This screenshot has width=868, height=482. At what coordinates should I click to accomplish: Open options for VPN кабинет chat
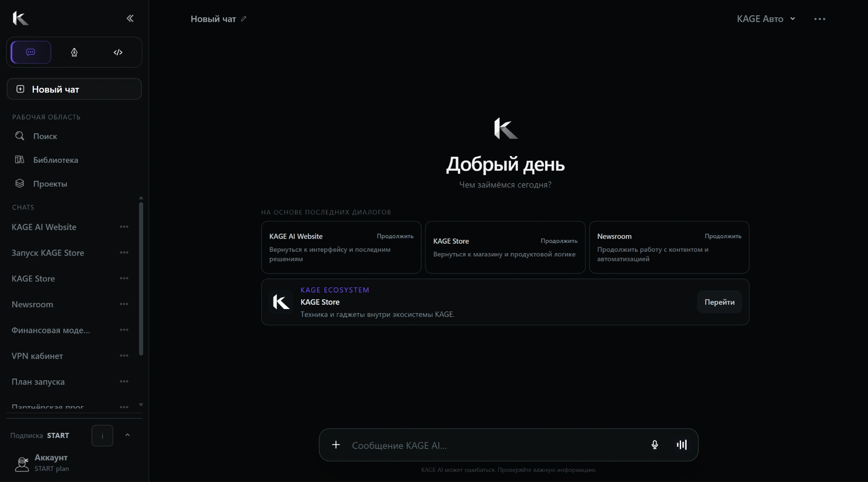click(124, 356)
